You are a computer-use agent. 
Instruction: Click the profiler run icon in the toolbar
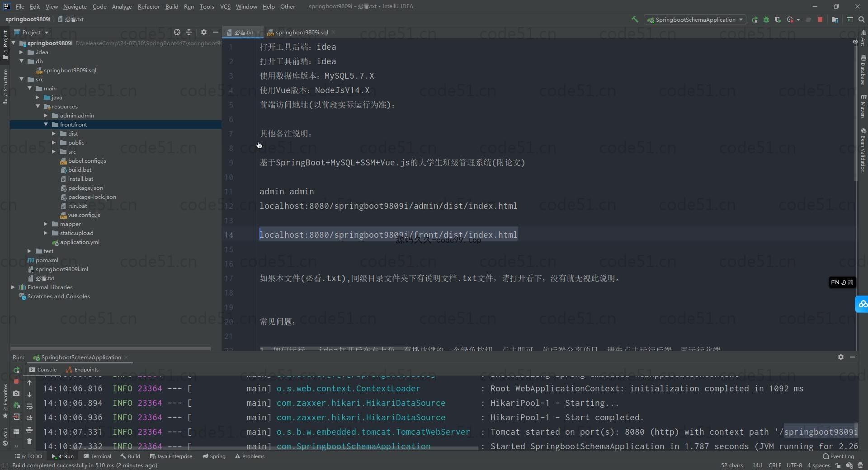click(x=790, y=19)
